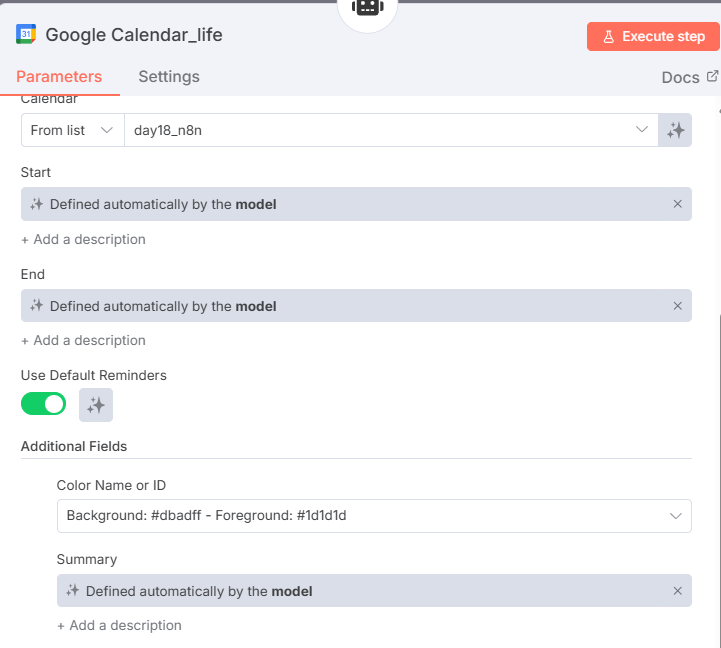721x648 pixels.
Task: Toggle Use Default Reminders switch off
Action: (44, 404)
